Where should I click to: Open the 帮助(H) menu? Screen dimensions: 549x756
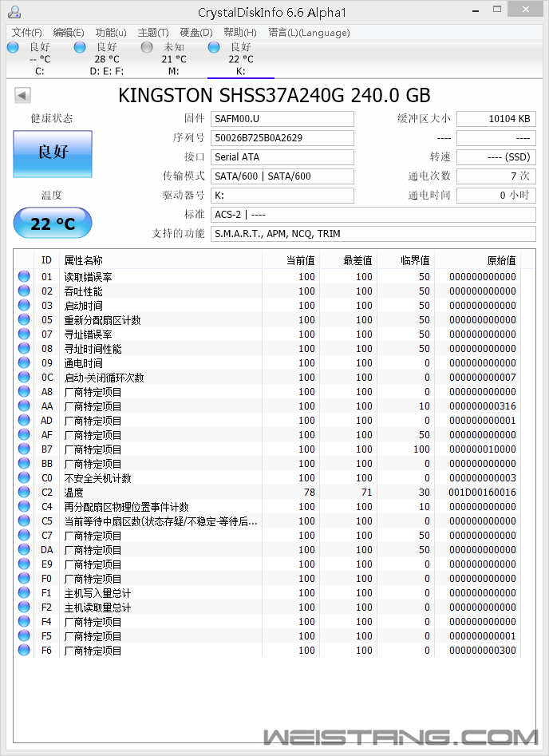click(x=240, y=32)
